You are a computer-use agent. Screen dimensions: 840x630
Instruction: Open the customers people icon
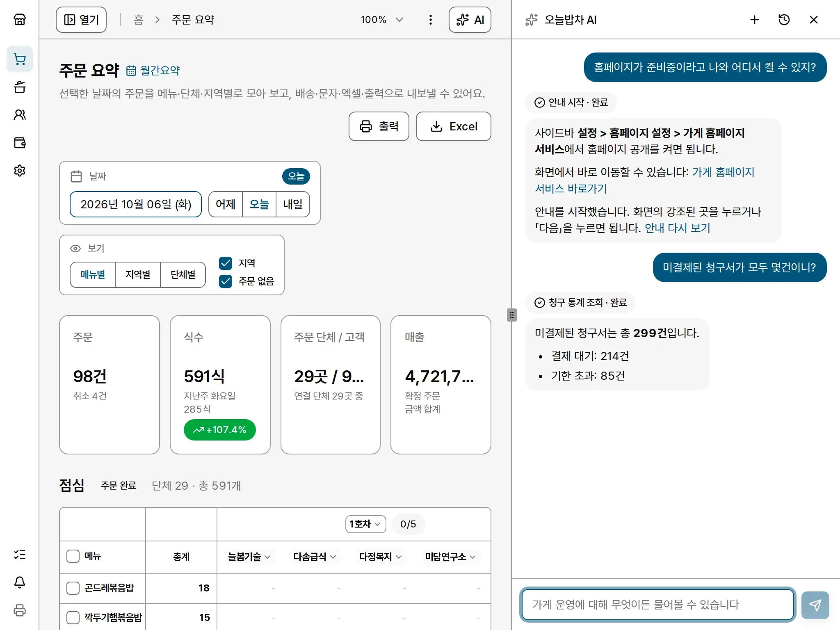(x=20, y=115)
